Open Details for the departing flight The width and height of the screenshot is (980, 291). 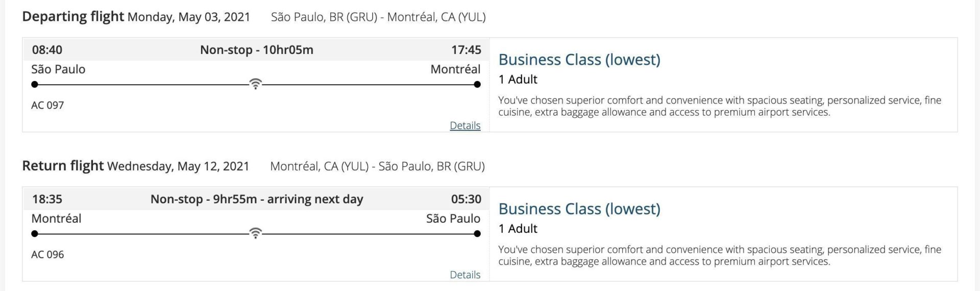tap(465, 125)
